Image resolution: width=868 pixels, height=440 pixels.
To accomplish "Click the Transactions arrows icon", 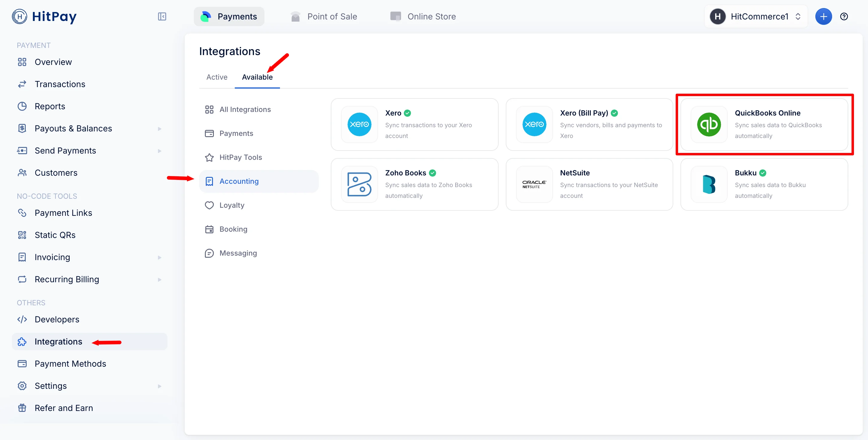I will tap(22, 84).
